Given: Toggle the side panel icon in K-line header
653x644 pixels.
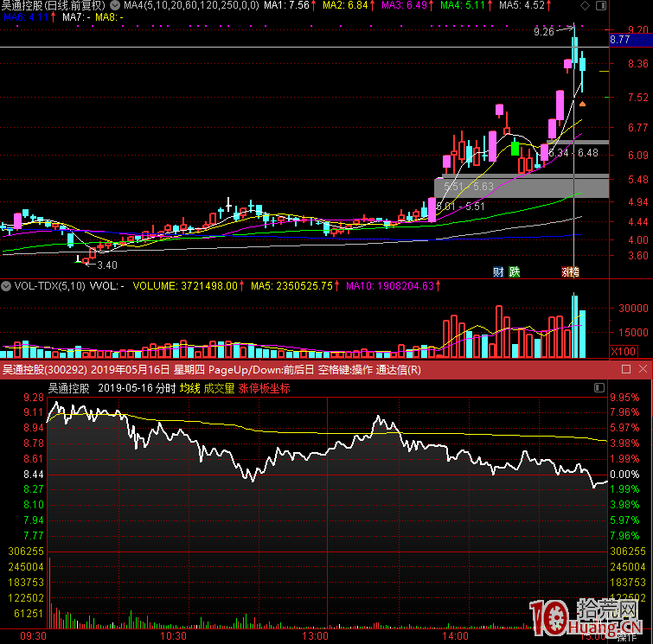Looking at the screenshot, I should click(601, 5).
